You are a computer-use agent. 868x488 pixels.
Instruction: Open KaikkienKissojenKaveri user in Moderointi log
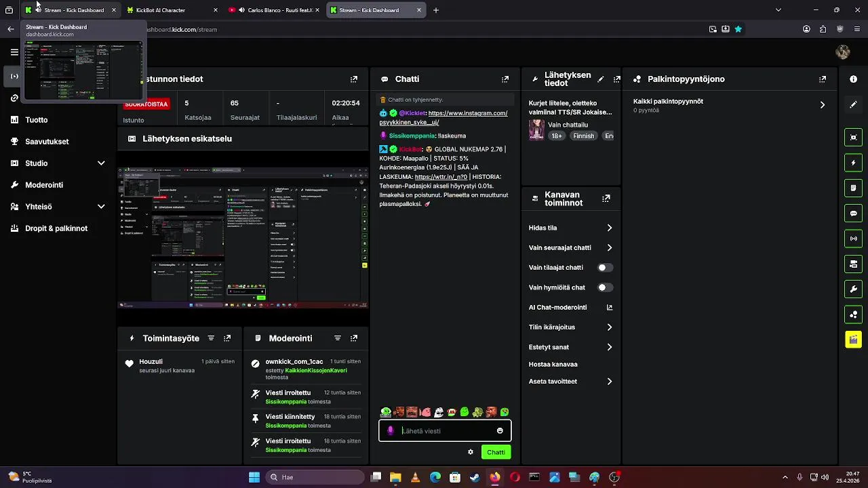point(316,371)
